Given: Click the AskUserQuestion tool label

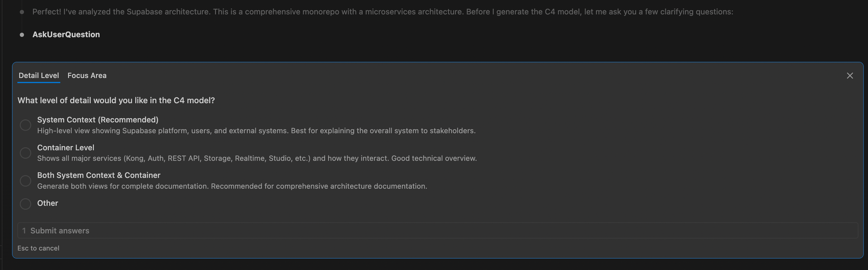Looking at the screenshot, I should (x=66, y=35).
